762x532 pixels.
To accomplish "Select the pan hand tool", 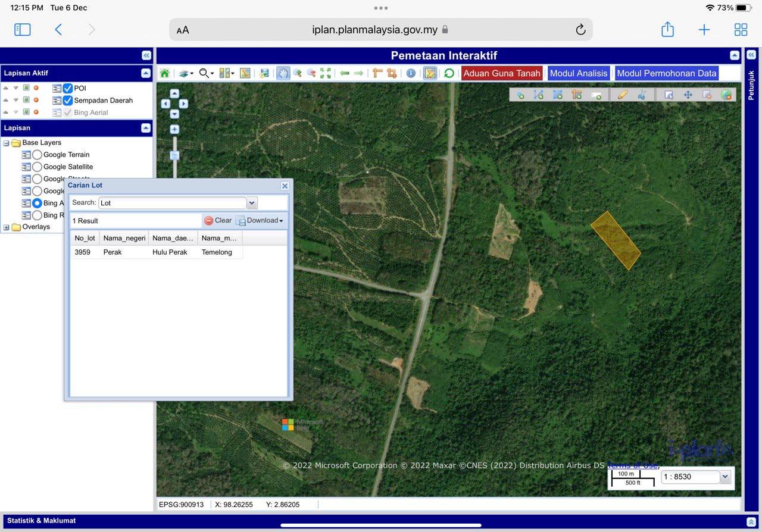I will pos(283,73).
